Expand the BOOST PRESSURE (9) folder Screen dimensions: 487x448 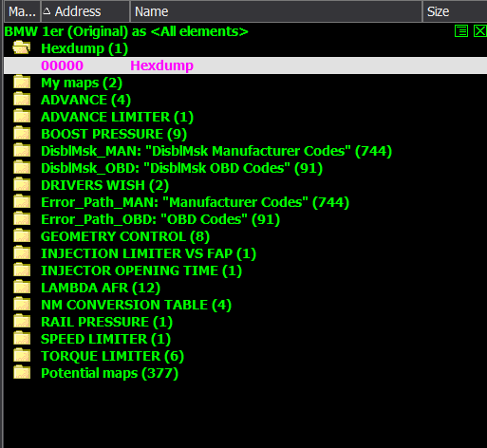pyautogui.click(x=114, y=134)
